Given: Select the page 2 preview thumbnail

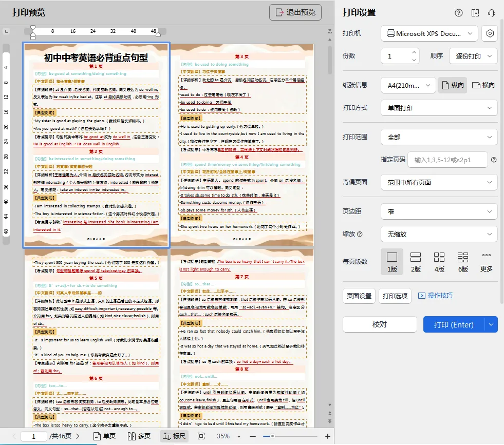Looking at the screenshot, I should (x=242, y=145).
